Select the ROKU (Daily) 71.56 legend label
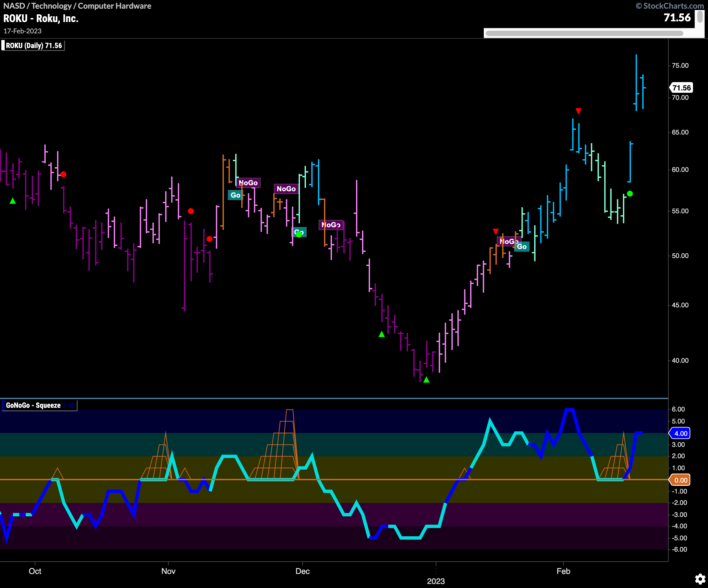708x588 pixels. (33, 45)
